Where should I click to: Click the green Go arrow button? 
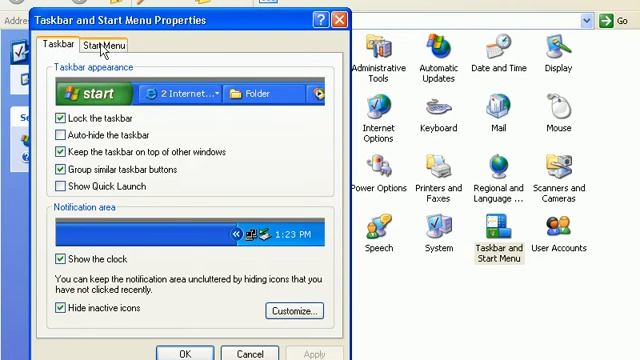point(607,20)
